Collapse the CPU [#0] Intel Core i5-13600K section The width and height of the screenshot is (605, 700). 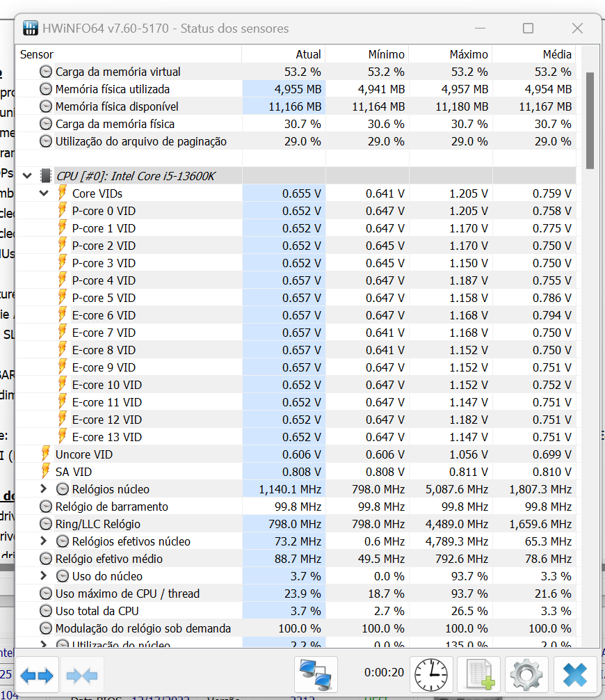(27, 176)
